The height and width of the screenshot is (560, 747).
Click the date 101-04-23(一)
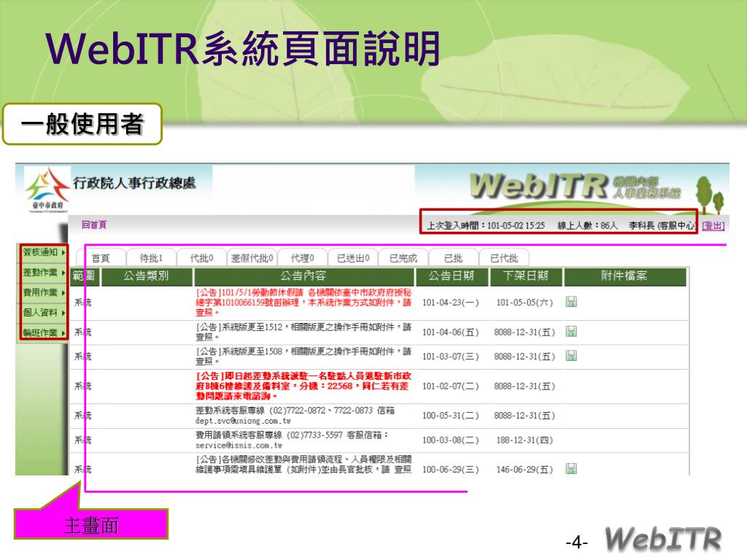[x=451, y=303]
